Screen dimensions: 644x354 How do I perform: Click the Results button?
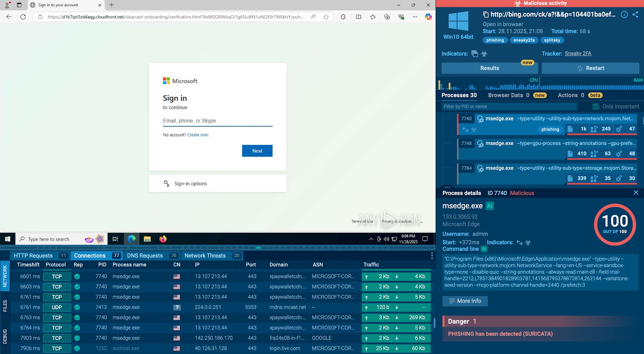click(x=490, y=68)
